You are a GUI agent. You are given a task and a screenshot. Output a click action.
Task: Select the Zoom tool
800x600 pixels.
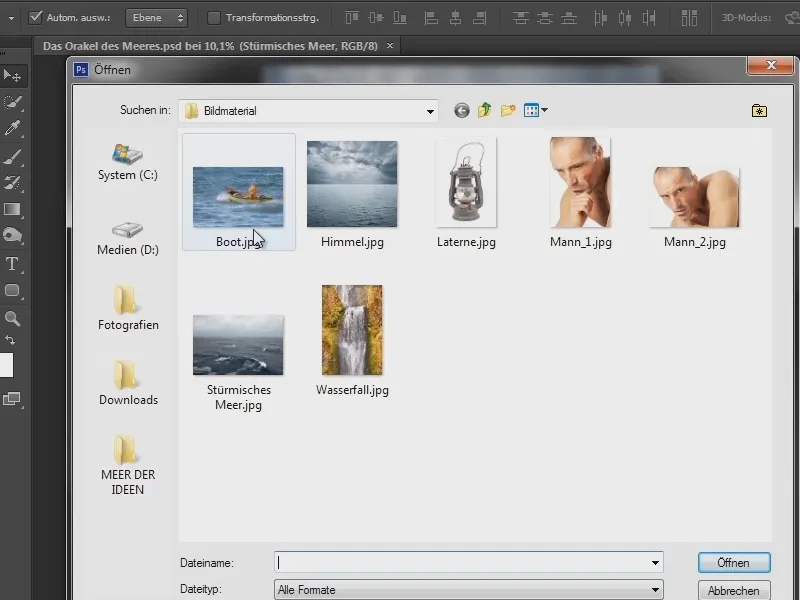(x=12, y=319)
